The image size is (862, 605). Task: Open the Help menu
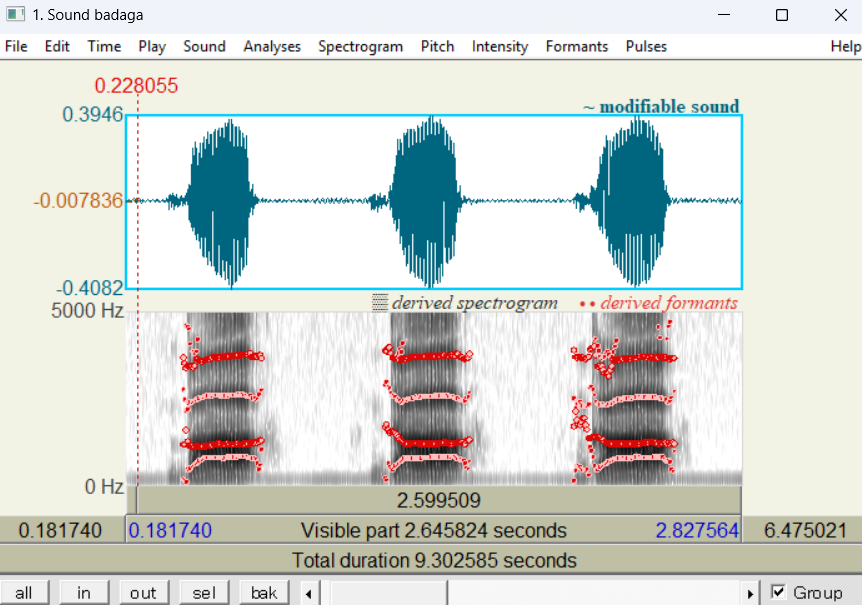click(x=845, y=47)
